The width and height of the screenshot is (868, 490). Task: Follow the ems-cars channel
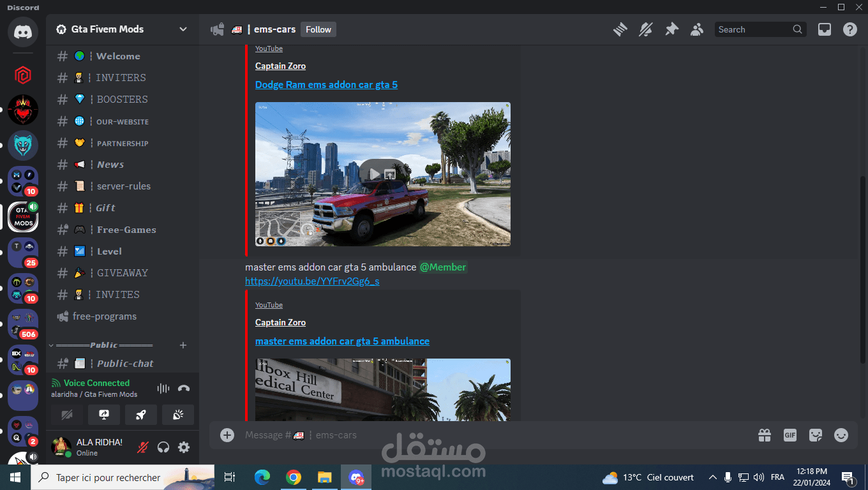[x=318, y=29]
